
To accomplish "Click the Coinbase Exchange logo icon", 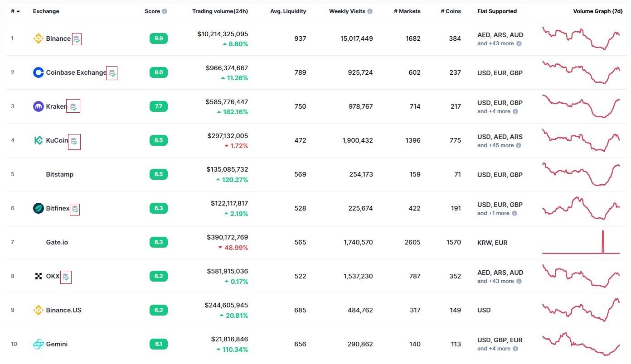I will tap(39, 72).
